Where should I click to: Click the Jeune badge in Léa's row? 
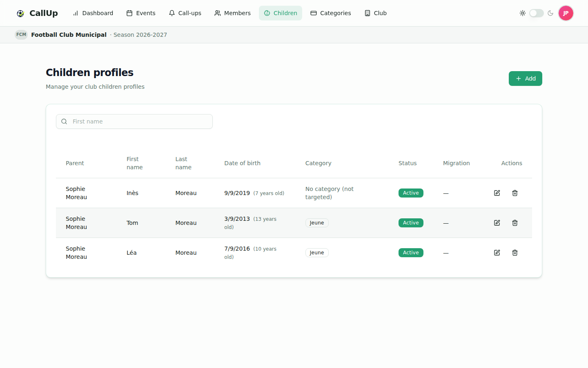(x=317, y=253)
